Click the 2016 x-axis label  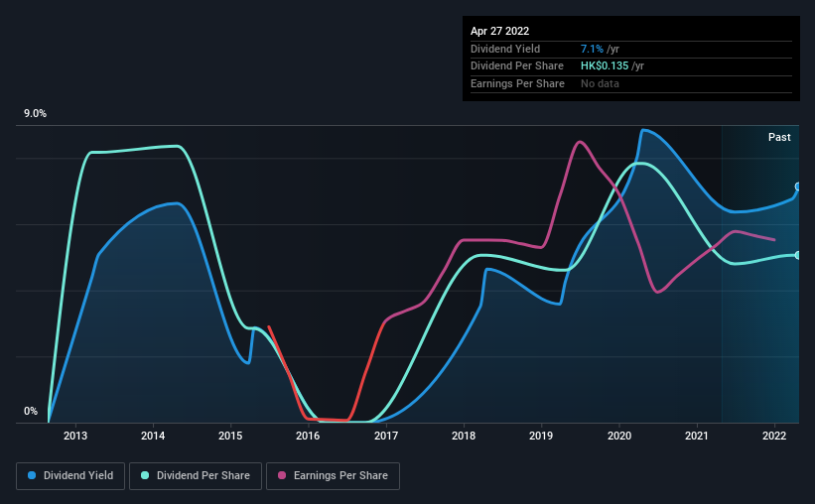(x=308, y=436)
